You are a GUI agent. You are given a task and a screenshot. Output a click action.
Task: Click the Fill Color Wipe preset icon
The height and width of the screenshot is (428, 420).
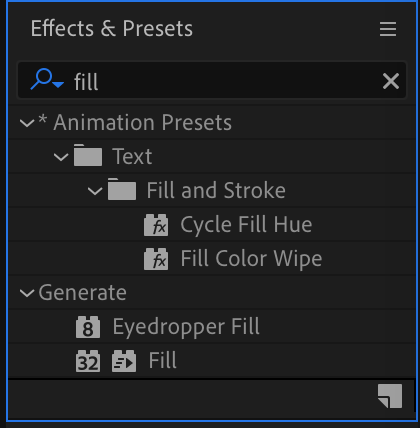156,259
